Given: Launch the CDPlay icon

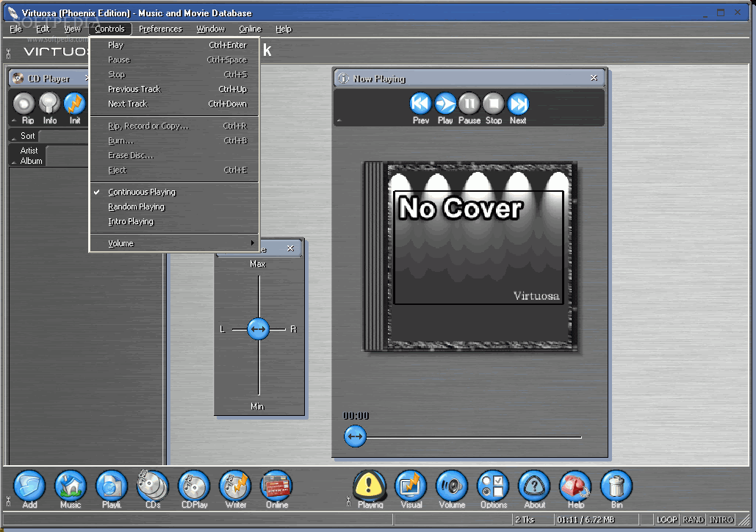Looking at the screenshot, I should pos(194,490).
